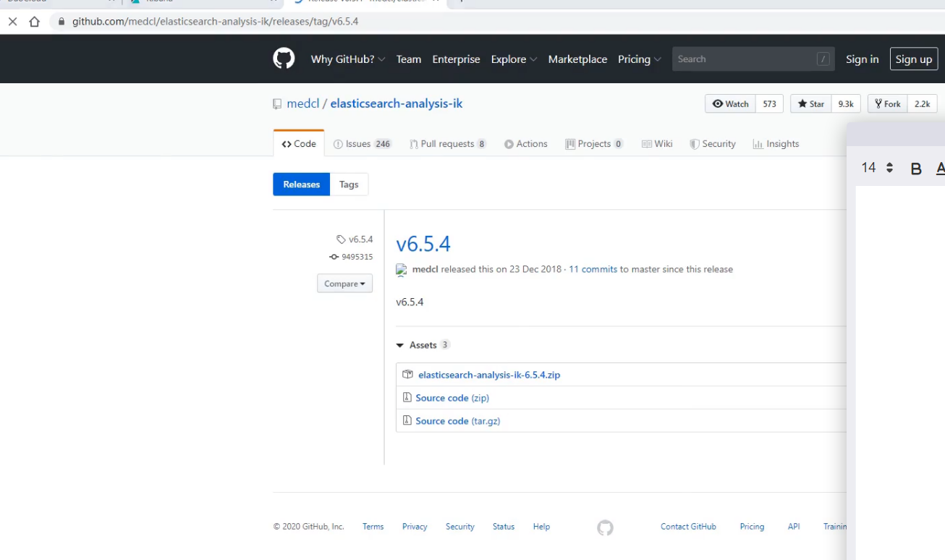
Task: Click the GitHub Octocat logo in header
Action: tap(284, 59)
